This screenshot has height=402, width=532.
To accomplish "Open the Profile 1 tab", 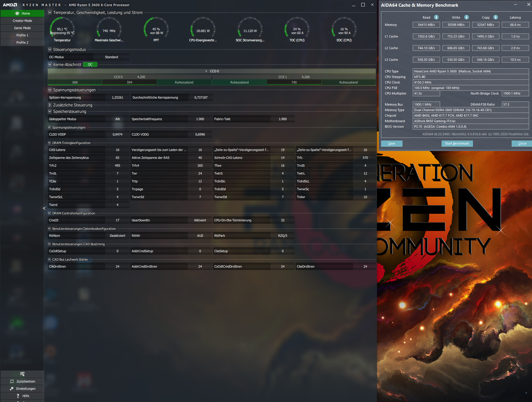I will click(x=22, y=35).
